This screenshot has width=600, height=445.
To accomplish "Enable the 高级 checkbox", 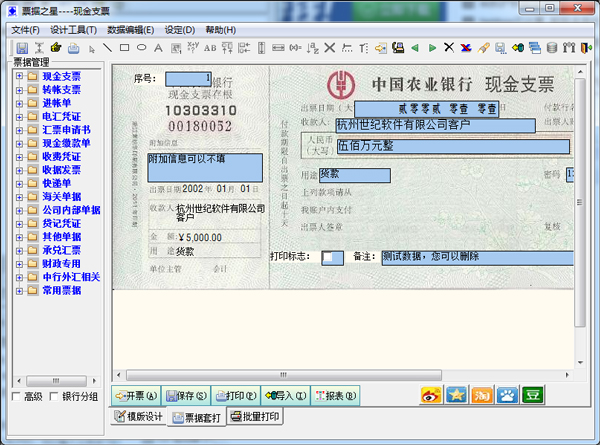I will click(x=16, y=396).
